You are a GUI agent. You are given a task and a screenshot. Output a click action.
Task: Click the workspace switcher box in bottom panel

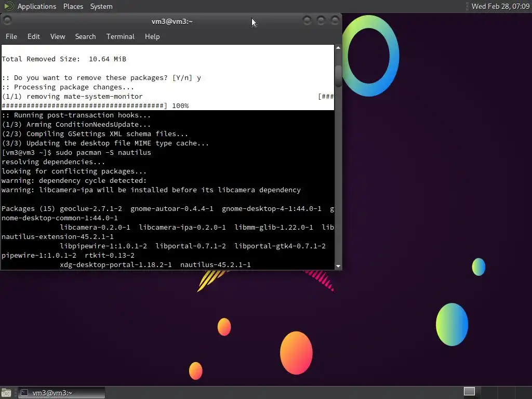point(469,391)
